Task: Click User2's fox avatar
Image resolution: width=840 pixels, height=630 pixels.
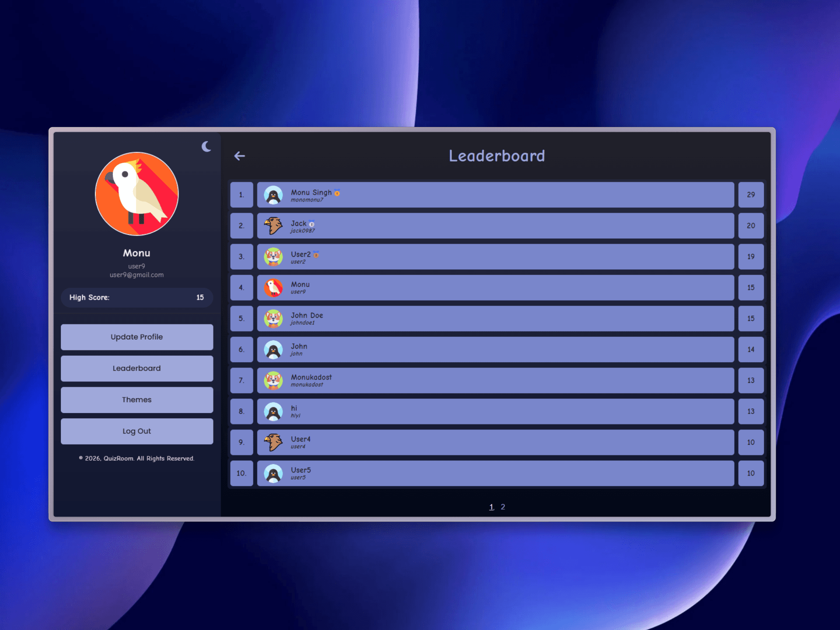Action: click(273, 257)
